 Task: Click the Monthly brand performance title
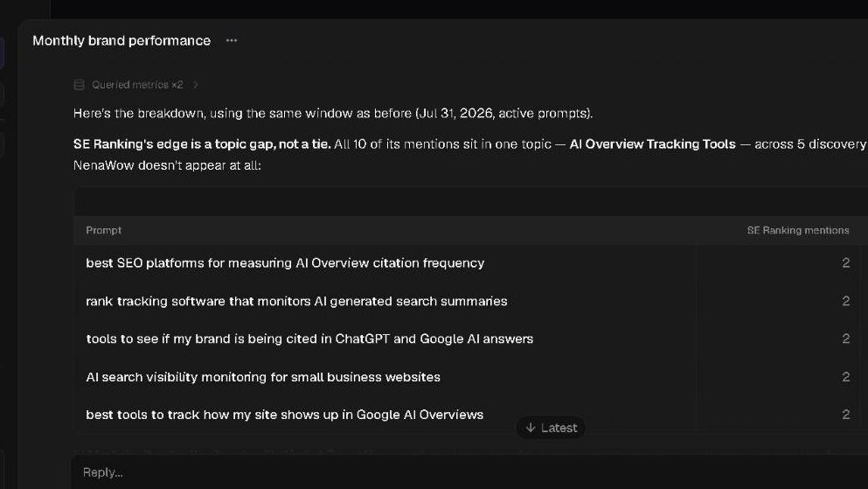[122, 40]
